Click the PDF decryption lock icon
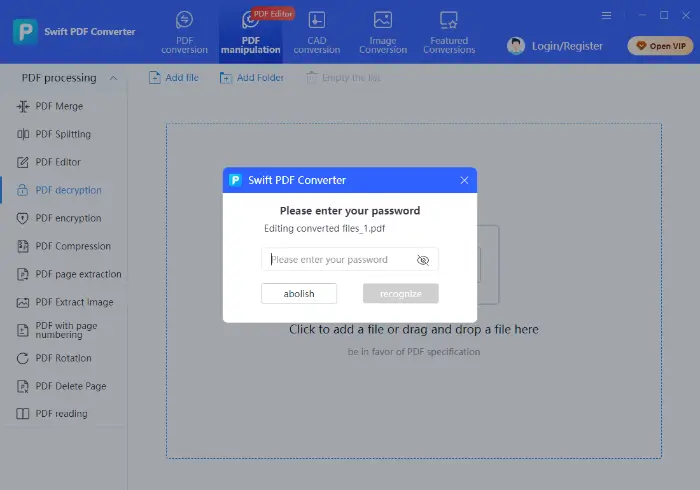 point(22,190)
